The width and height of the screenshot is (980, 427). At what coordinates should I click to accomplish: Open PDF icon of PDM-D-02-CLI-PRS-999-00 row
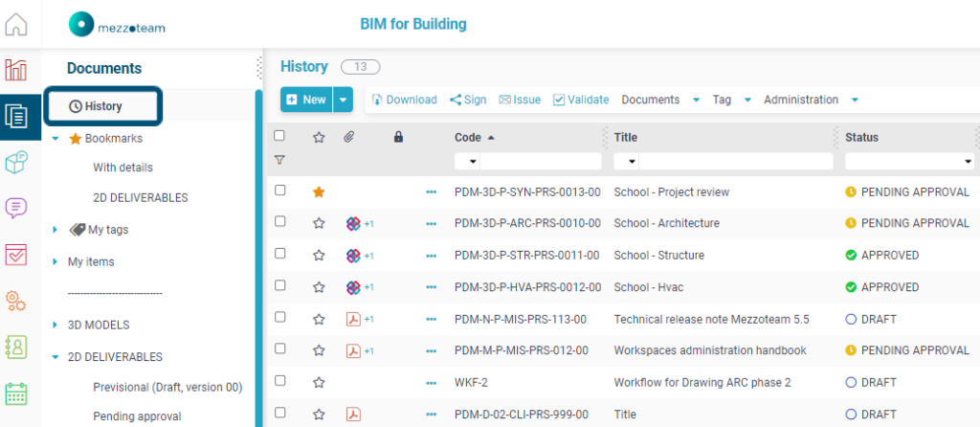point(353,414)
